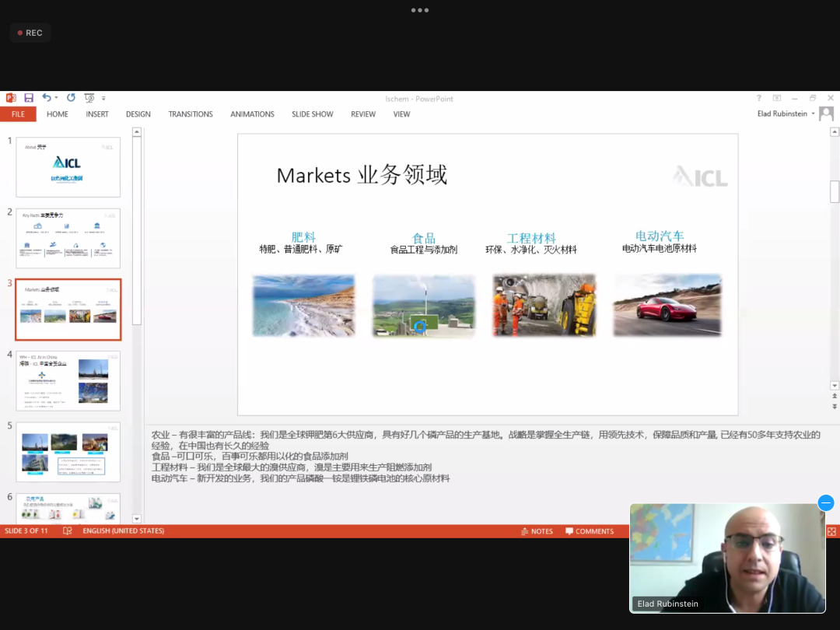
Task: Click the 食品 heading on the slide
Action: pyautogui.click(x=423, y=238)
